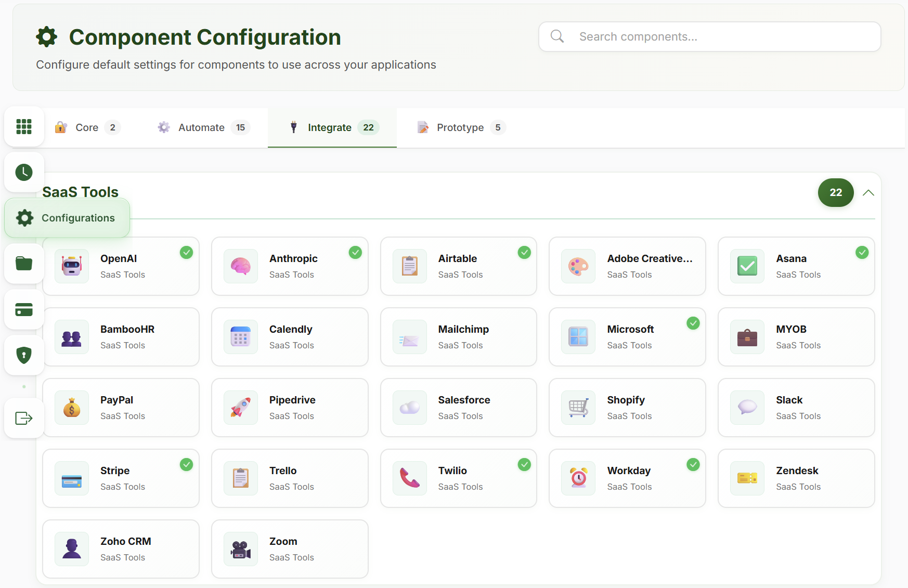Select the Configurations sidebar item
908x588 pixels.
click(x=67, y=218)
